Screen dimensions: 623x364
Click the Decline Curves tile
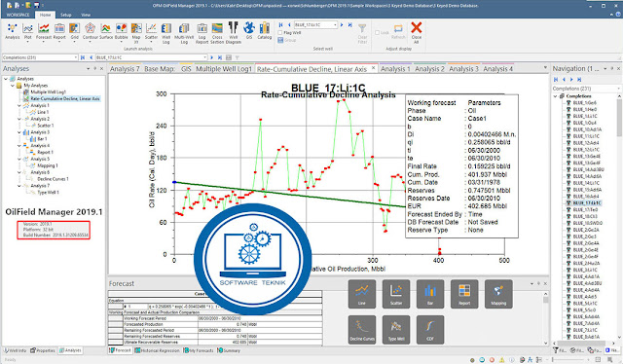click(x=361, y=330)
